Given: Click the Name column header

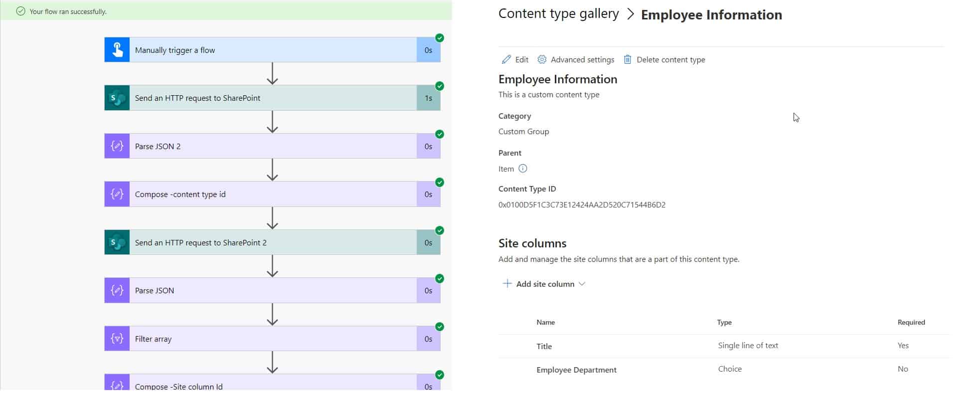Looking at the screenshot, I should click(x=545, y=322).
